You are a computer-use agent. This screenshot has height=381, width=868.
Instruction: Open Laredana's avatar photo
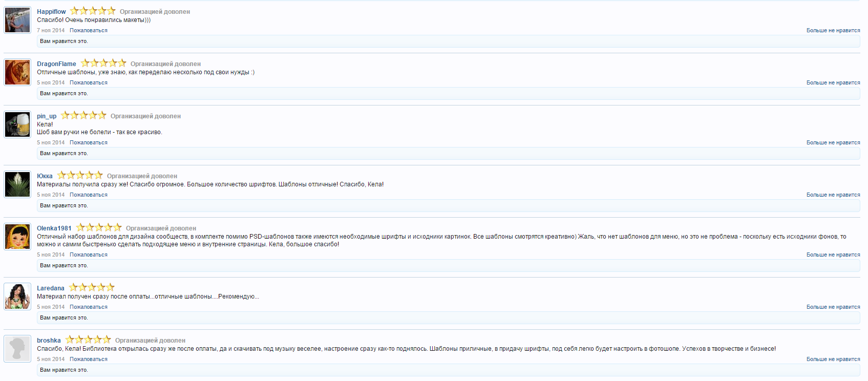[17, 297]
